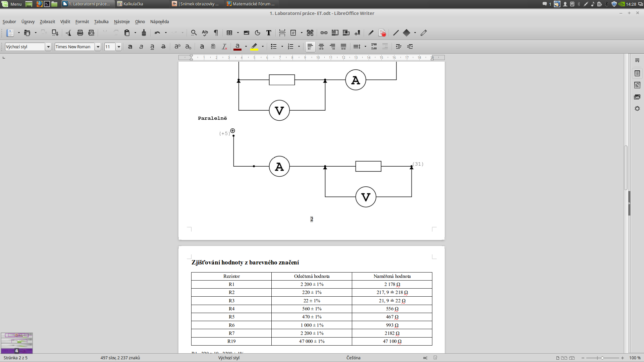Viewport: 644px width, 362px height.
Task: Select the Clone Formatting paintbrush
Action: pos(144,33)
